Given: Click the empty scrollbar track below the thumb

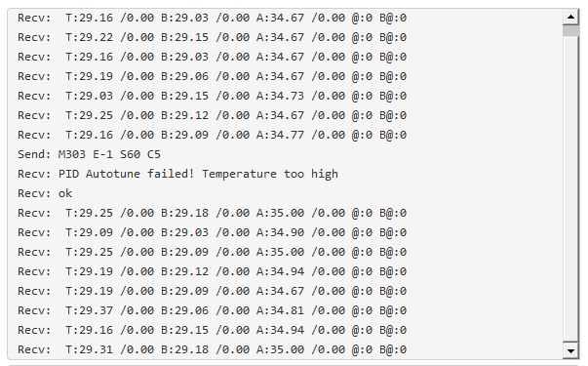Looking at the screenshot, I should [x=570, y=189].
